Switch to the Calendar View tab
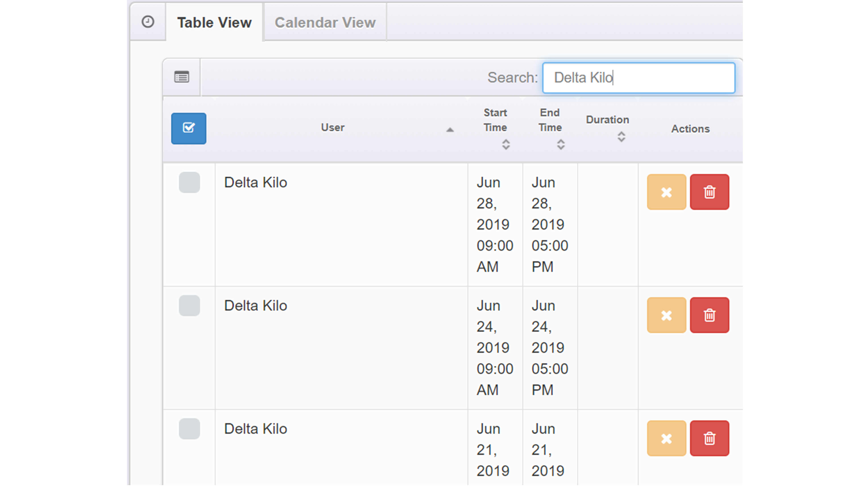 (x=325, y=23)
